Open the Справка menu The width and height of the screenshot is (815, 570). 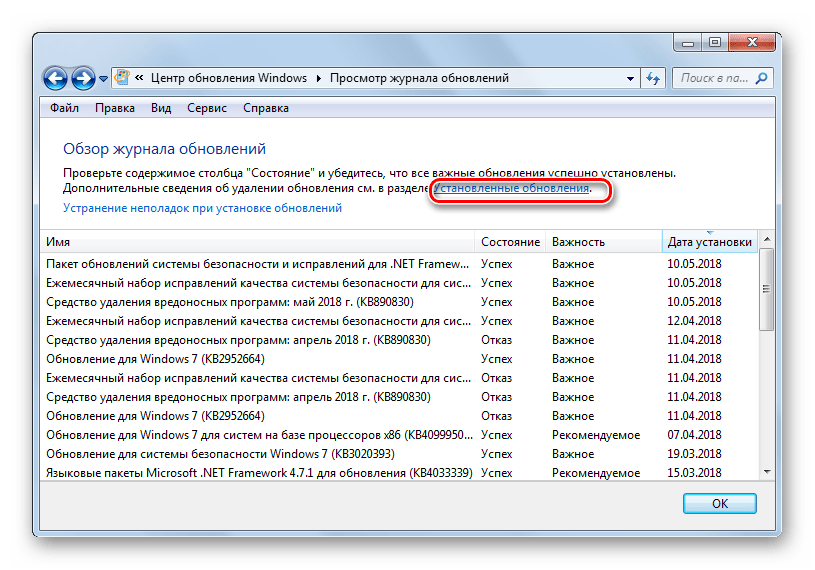coord(266,108)
